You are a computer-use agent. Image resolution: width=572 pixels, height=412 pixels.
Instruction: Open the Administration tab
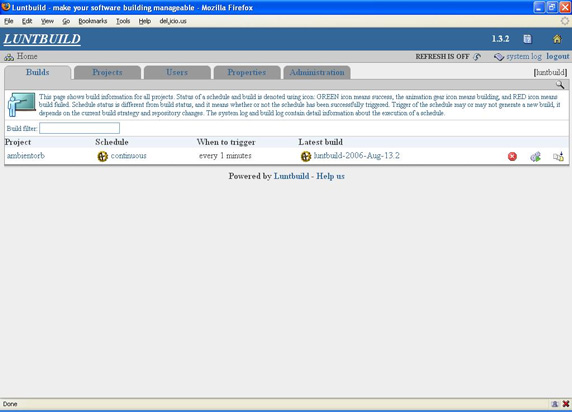(317, 72)
